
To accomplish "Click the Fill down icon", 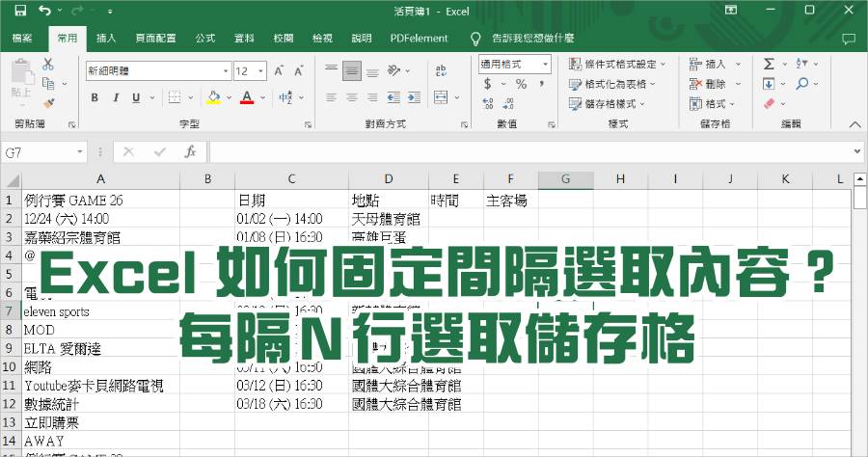I will coord(769,84).
